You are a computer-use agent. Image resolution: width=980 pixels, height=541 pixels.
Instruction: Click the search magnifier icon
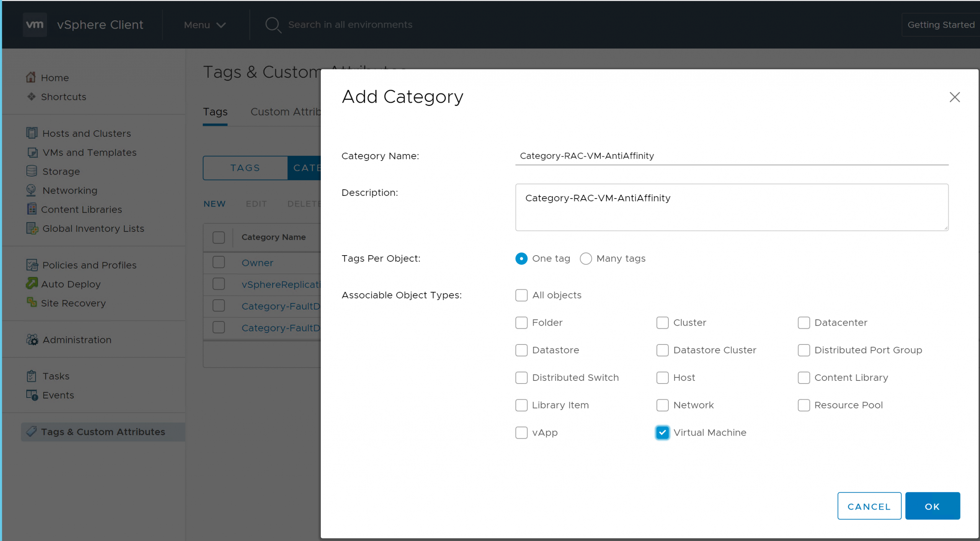273,25
